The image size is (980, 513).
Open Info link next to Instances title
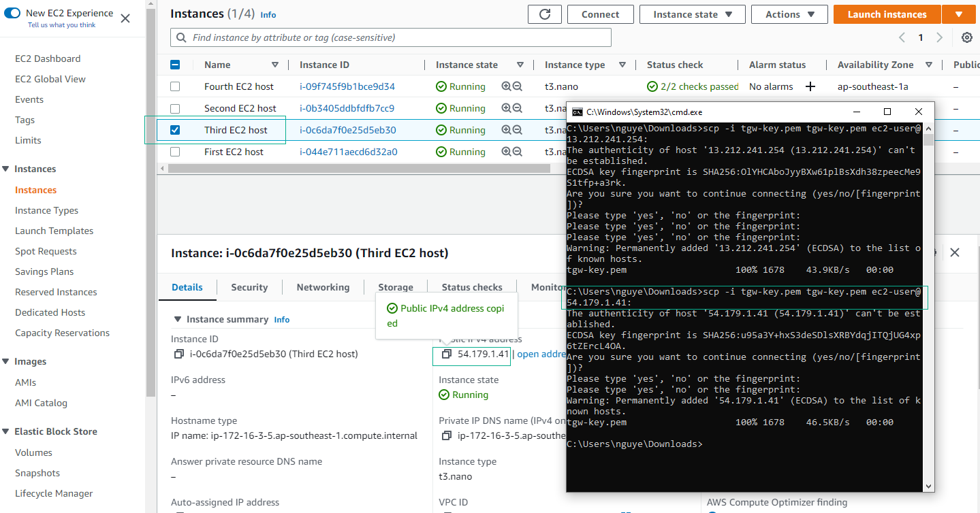(268, 14)
